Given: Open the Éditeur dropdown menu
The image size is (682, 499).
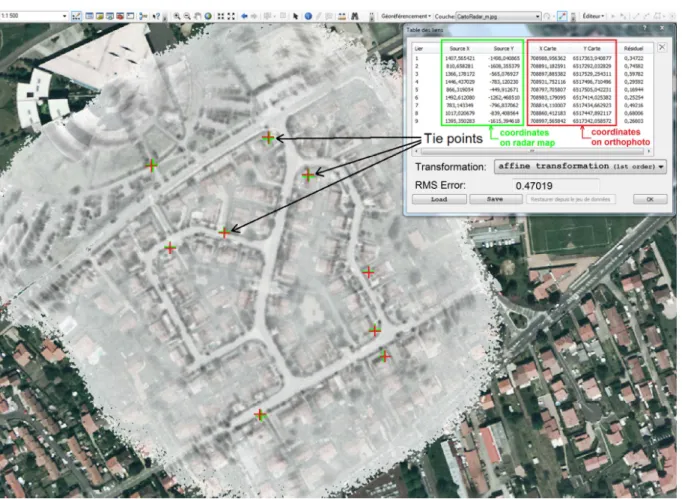Looking at the screenshot, I should (x=593, y=16).
